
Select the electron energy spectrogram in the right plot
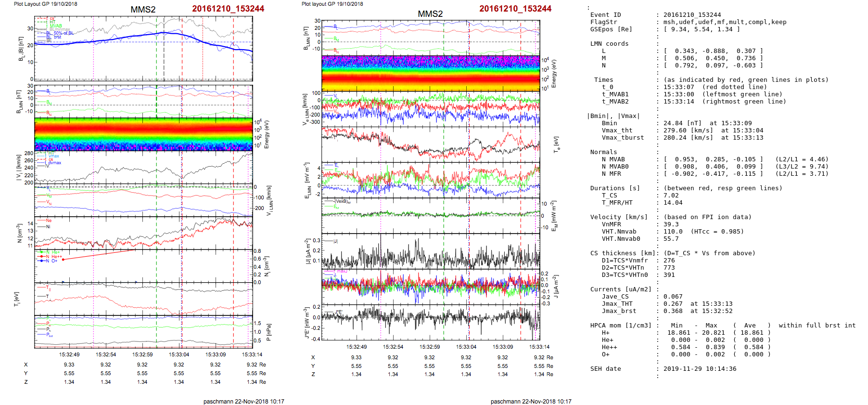point(431,73)
